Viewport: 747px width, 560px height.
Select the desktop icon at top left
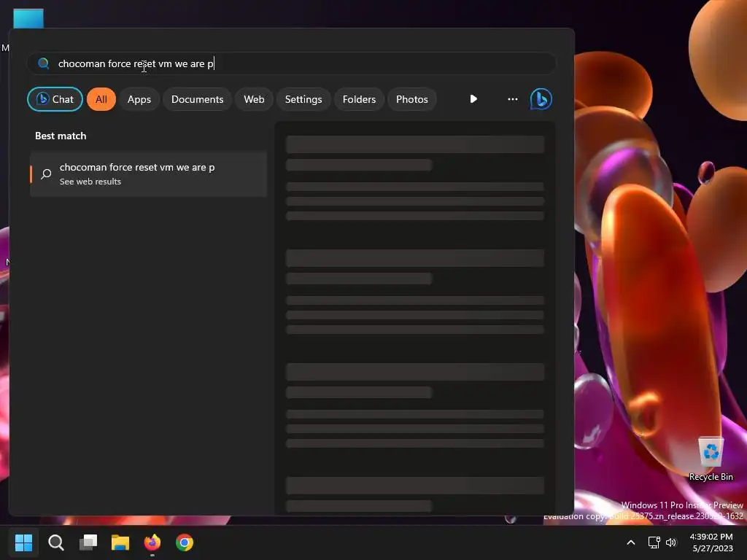[28, 18]
